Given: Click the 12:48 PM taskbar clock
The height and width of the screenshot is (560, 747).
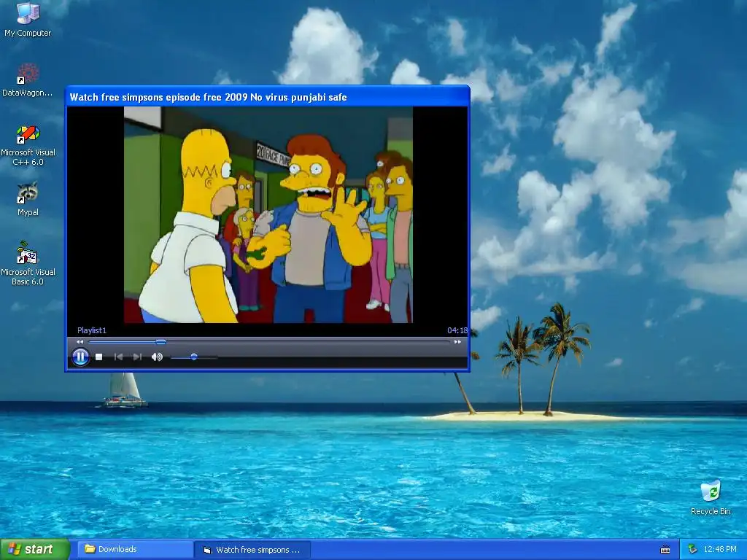Looking at the screenshot, I should [x=720, y=550].
